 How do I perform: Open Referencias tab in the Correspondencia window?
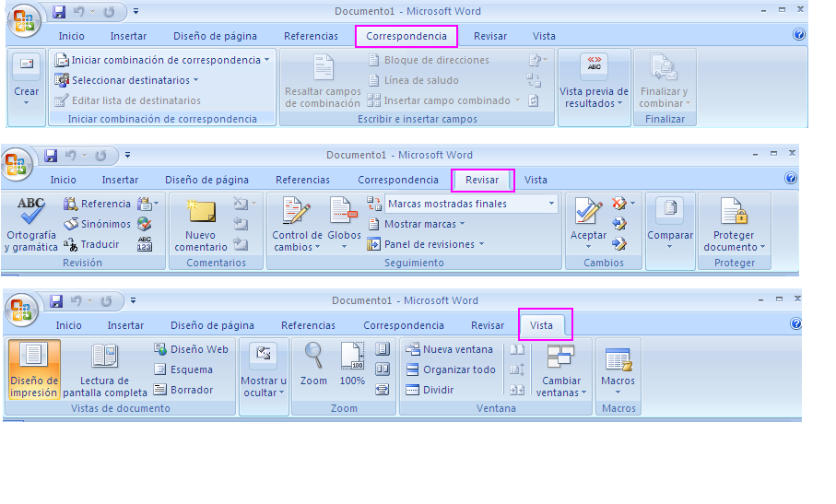tap(311, 36)
